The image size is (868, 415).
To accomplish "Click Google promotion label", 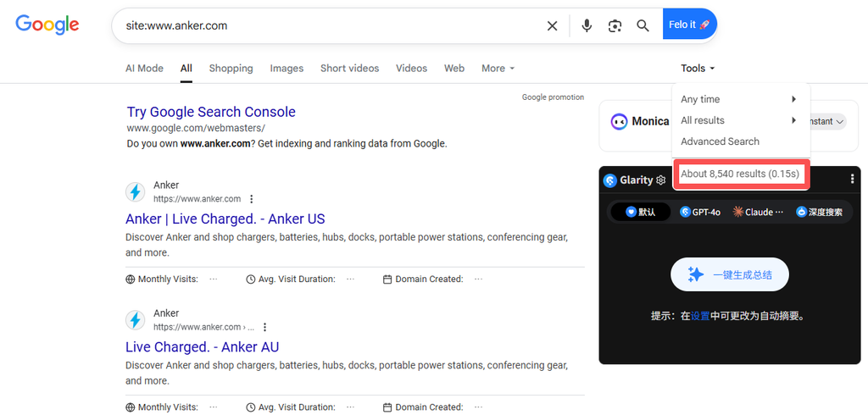I will click(x=553, y=97).
